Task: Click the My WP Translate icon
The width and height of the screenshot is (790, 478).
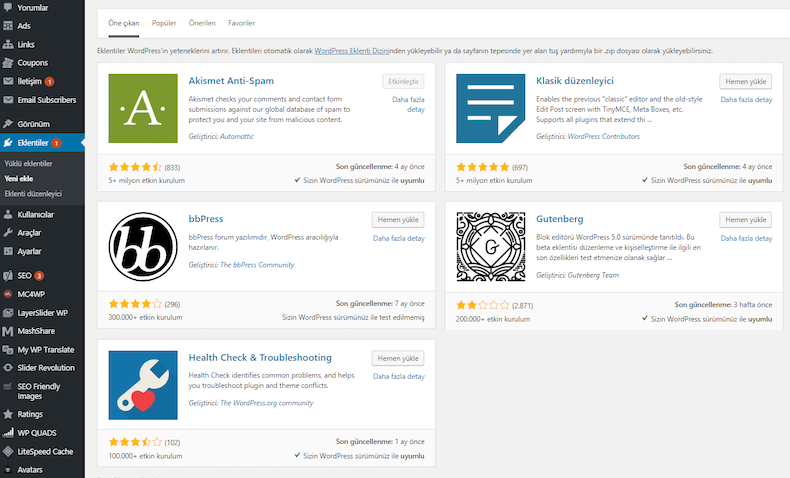Action: (8, 350)
